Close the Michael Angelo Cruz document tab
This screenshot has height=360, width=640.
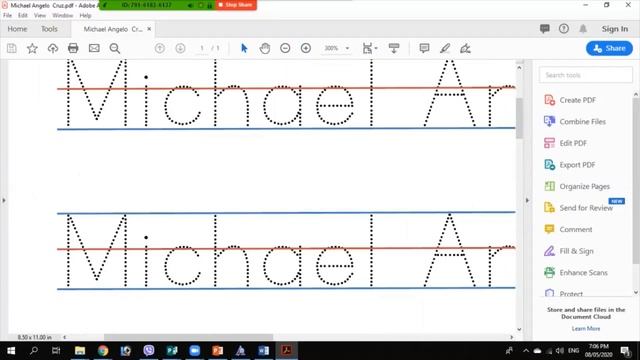(149, 29)
